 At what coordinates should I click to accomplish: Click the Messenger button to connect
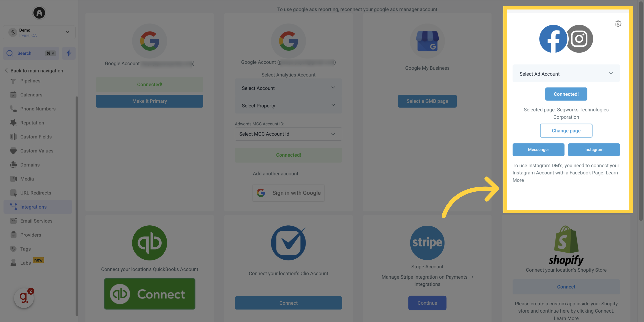coord(538,149)
